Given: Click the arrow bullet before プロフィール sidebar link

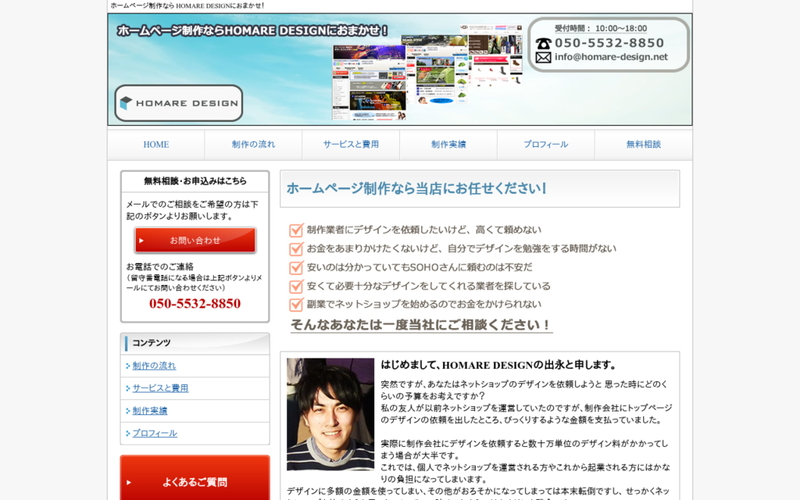Looking at the screenshot, I should [x=128, y=433].
